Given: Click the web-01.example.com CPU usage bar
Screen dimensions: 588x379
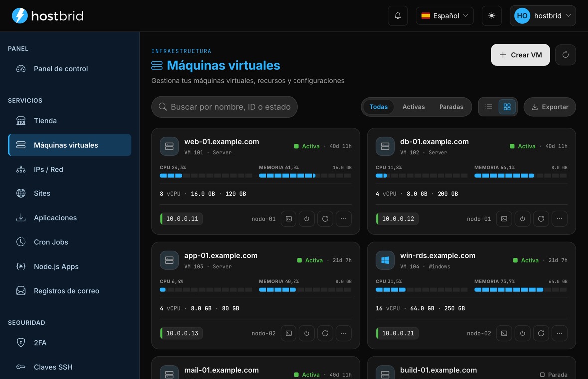Looking at the screenshot, I should [x=206, y=175].
